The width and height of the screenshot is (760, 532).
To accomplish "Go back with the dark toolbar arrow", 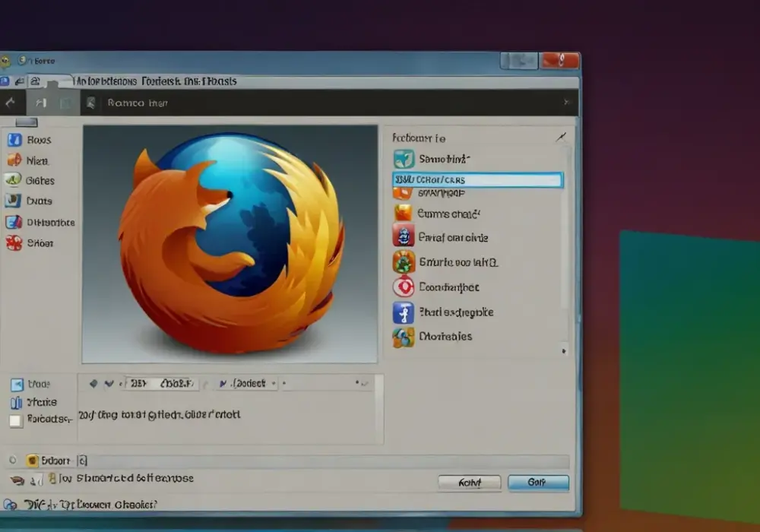I will click(x=10, y=103).
